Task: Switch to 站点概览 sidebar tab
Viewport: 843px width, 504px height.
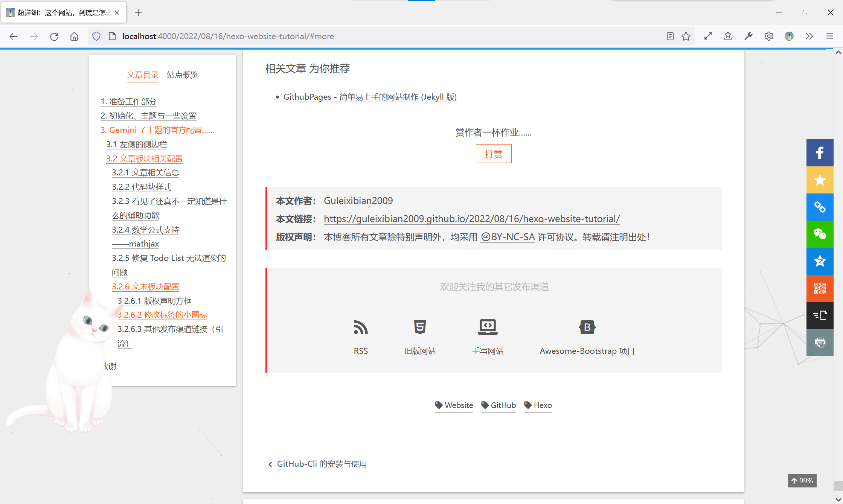Action: [182, 75]
